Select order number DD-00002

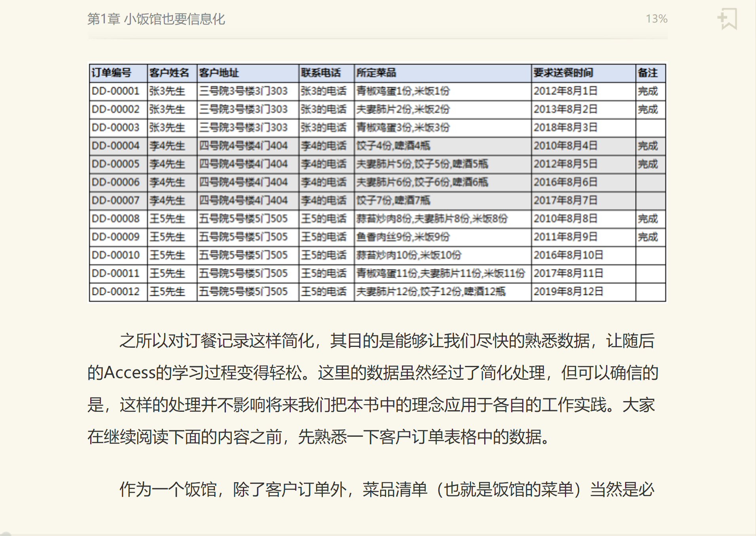[x=116, y=109]
